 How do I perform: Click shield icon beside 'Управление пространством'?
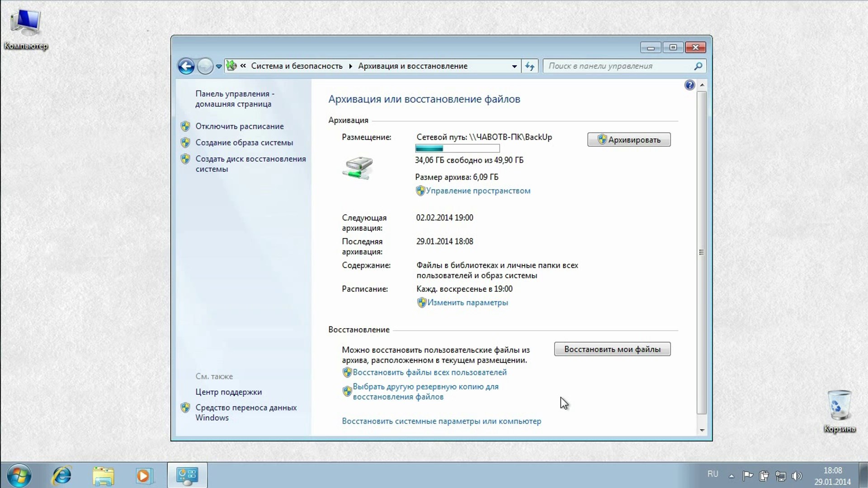420,191
